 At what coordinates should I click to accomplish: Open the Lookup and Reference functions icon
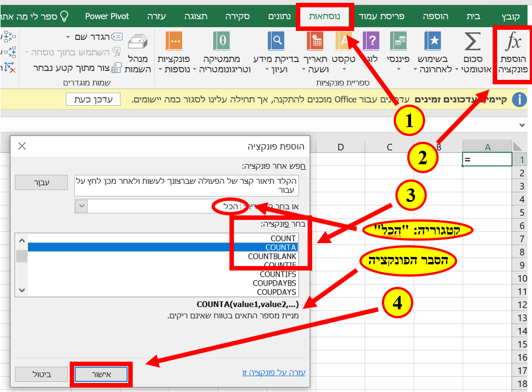pos(276,41)
